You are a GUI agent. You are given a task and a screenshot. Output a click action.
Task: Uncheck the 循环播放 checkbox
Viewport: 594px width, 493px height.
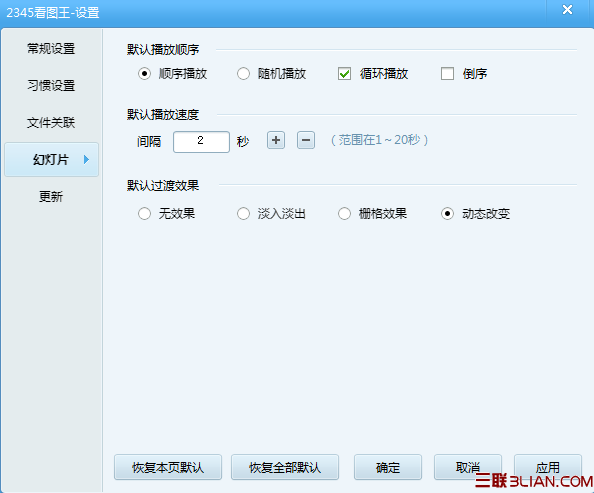point(344,74)
